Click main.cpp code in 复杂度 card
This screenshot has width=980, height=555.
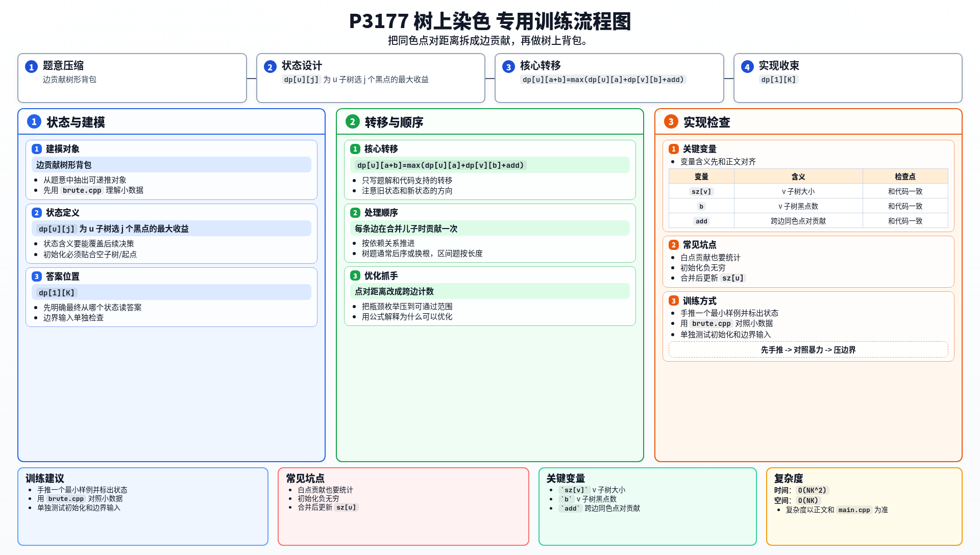pos(854,510)
